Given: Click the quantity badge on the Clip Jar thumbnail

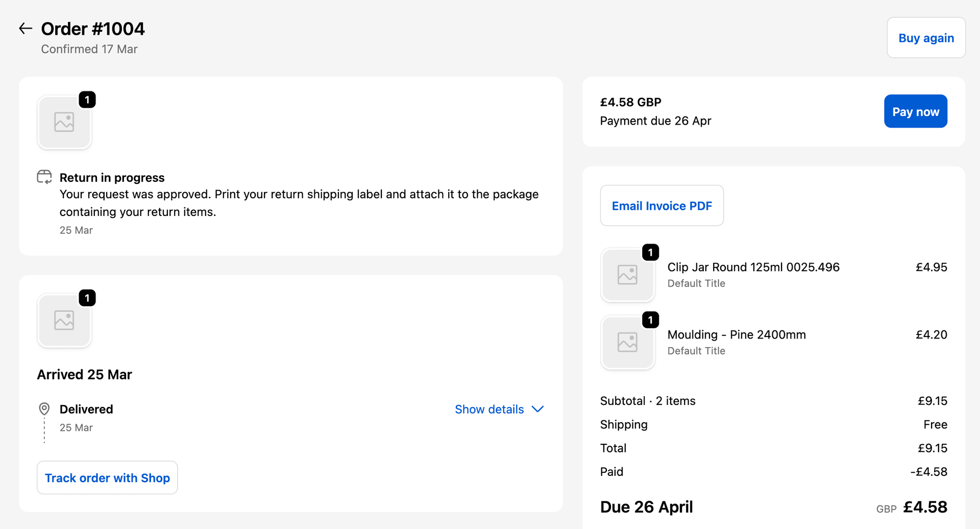Looking at the screenshot, I should tap(651, 252).
